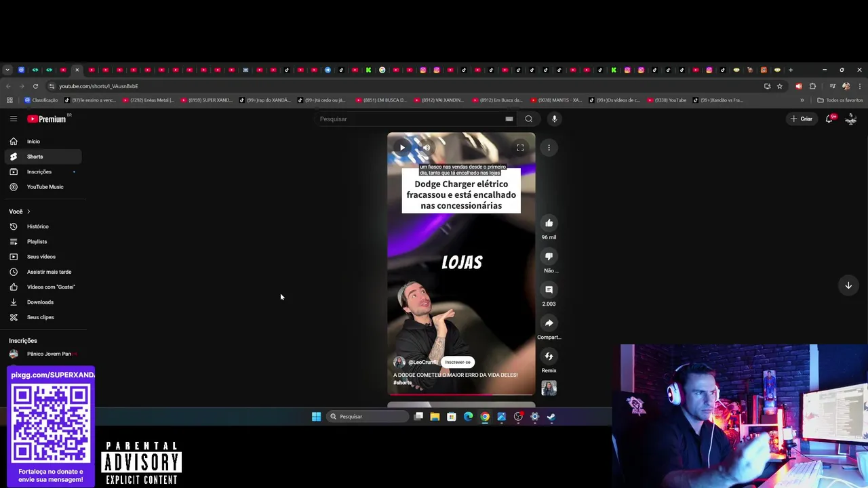This screenshot has height=488, width=868.
Task: Enter fullscreen on the Short
Action: point(520,147)
